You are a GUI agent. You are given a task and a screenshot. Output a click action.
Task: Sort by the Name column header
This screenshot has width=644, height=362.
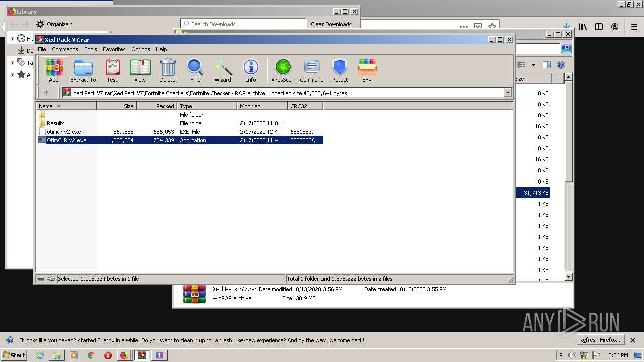pyautogui.click(x=66, y=106)
